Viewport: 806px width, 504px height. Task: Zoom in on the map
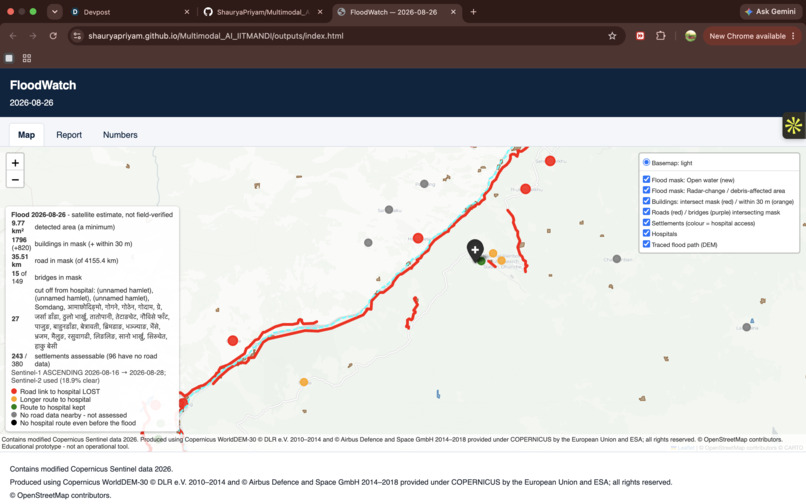pyautogui.click(x=15, y=163)
